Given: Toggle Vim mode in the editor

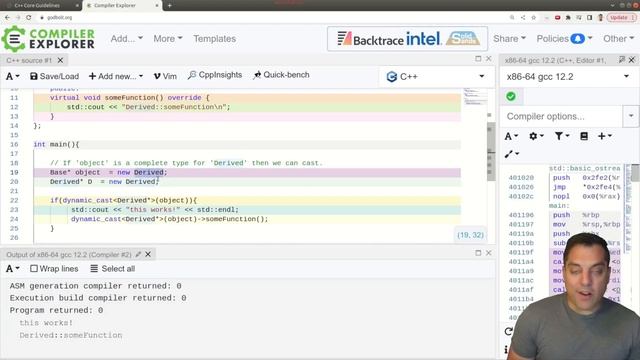Looking at the screenshot, I should pyautogui.click(x=165, y=76).
